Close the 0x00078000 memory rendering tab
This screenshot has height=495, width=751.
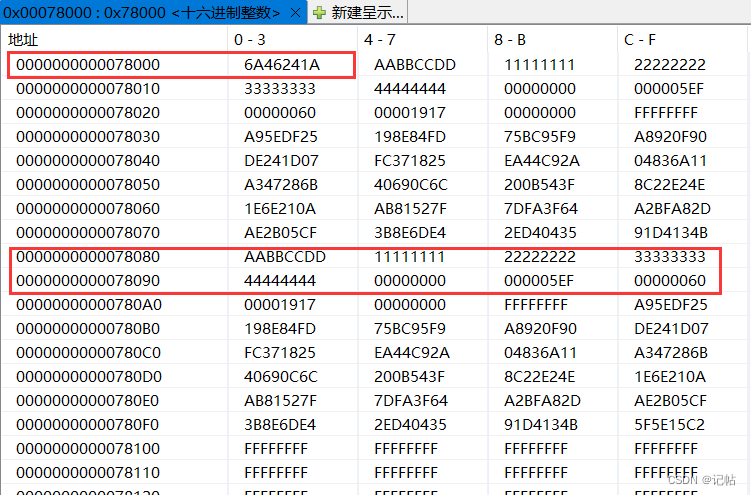coord(296,12)
